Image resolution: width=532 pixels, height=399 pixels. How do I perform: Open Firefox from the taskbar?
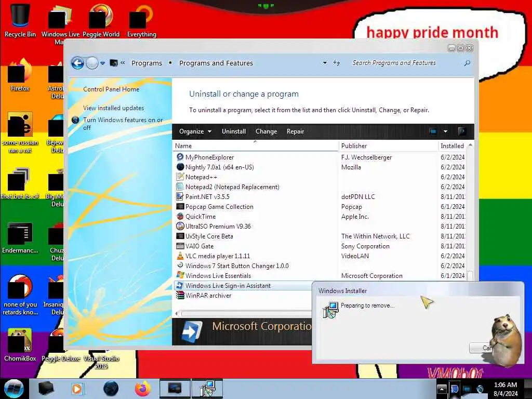coord(142,389)
